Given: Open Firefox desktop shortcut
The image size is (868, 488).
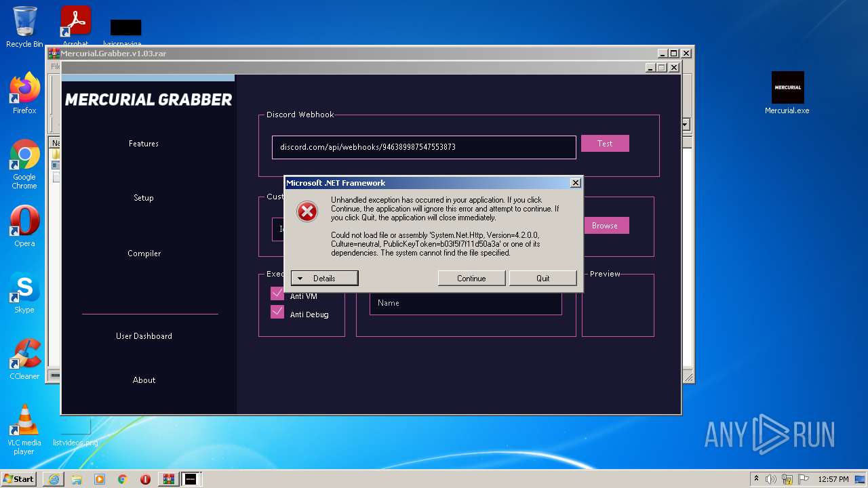Looking at the screenshot, I should 24,93.
